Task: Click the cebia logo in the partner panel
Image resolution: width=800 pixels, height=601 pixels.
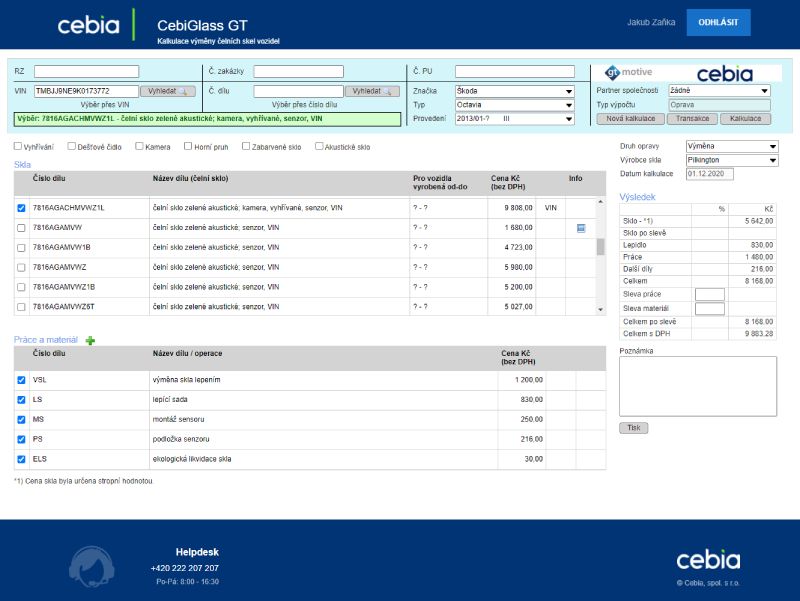Action: pyautogui.click(x=724, y=74)
